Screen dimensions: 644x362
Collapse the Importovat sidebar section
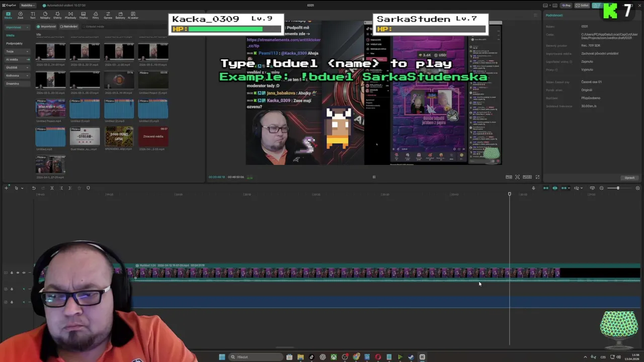tap(17, 27)
